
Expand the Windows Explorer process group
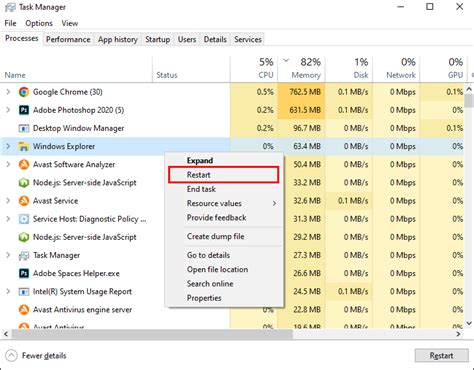[8, 146]
